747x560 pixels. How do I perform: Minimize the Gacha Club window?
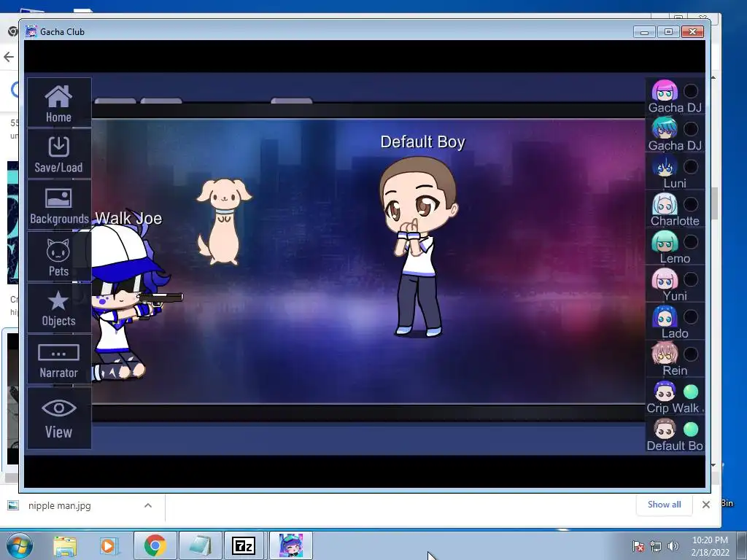click(x=645, y=32)
